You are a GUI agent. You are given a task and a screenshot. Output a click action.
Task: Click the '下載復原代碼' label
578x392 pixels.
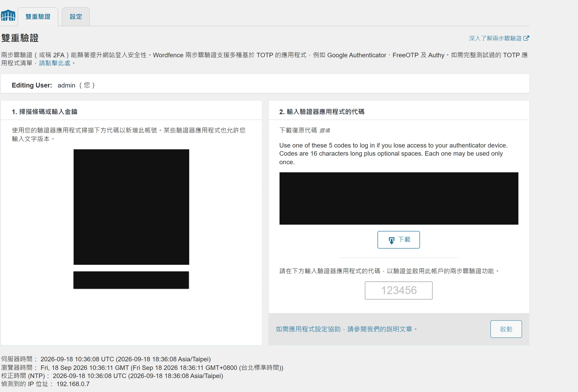(298, 130)
